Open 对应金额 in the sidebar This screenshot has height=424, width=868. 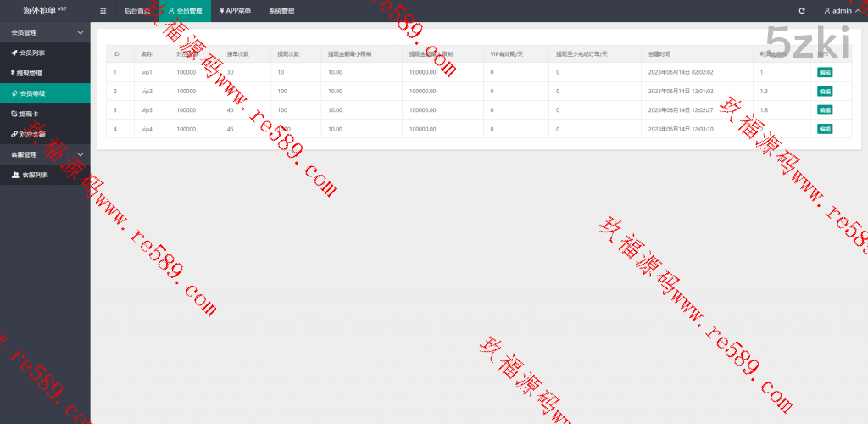click(x=45, y=134)
